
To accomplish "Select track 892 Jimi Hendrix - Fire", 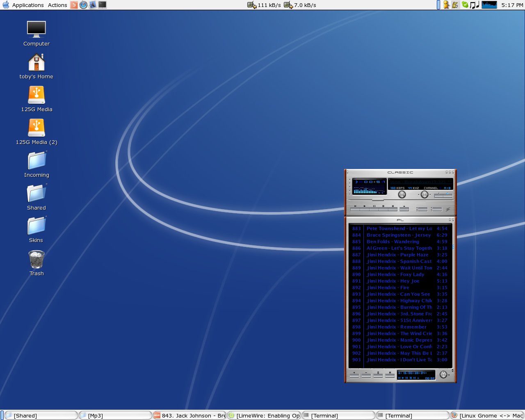I will tap(400, 288).
